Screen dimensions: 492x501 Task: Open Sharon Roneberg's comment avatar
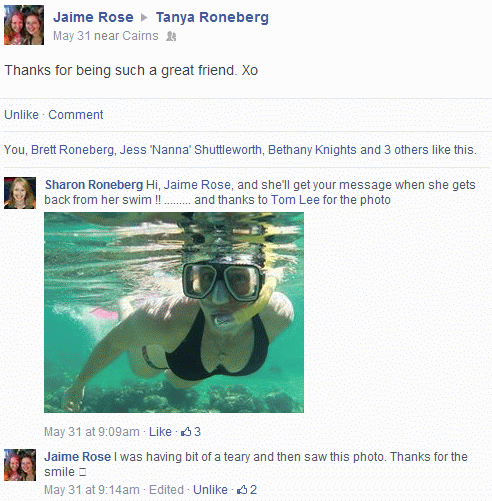[20, 193]
